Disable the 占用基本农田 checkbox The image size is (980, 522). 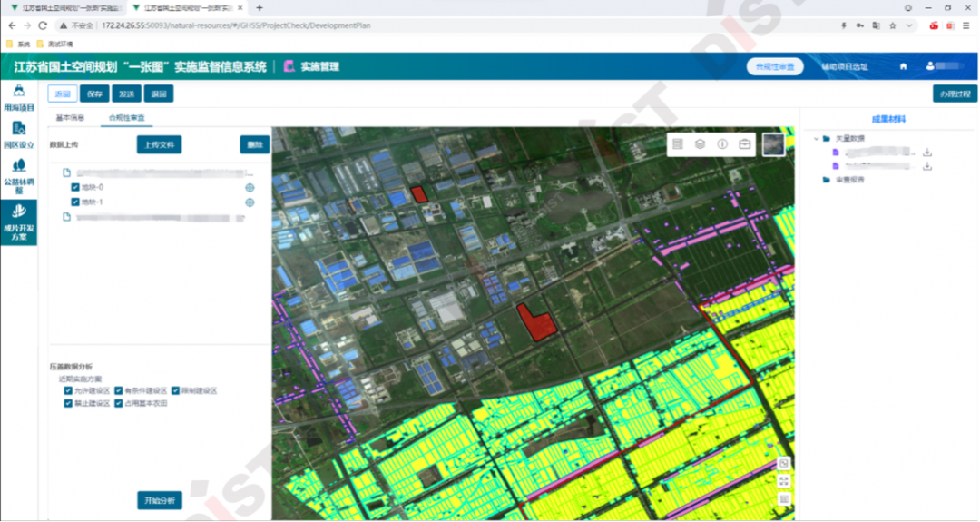pos(119,403)
